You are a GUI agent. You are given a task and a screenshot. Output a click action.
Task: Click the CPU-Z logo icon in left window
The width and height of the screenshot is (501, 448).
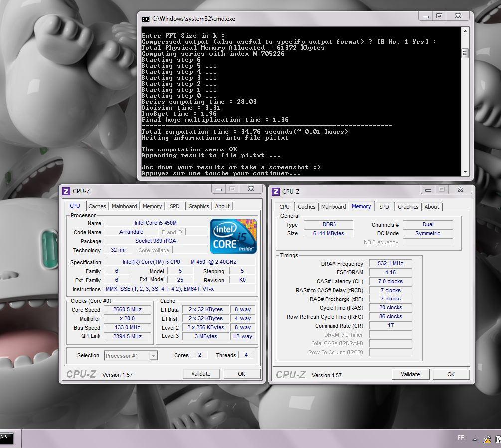click(66, 191)
